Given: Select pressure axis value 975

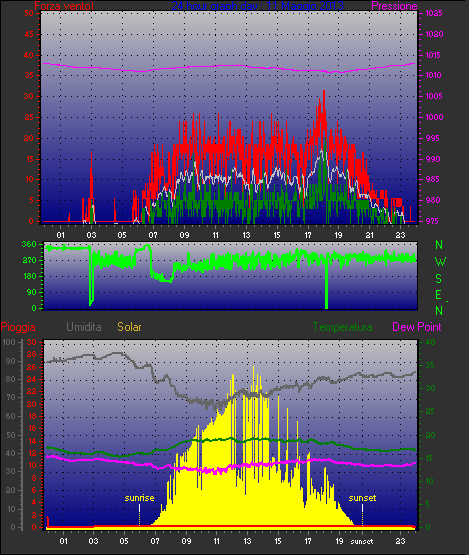Looking at the screenshot, I should pyautogui.click(x=432, y=221).
